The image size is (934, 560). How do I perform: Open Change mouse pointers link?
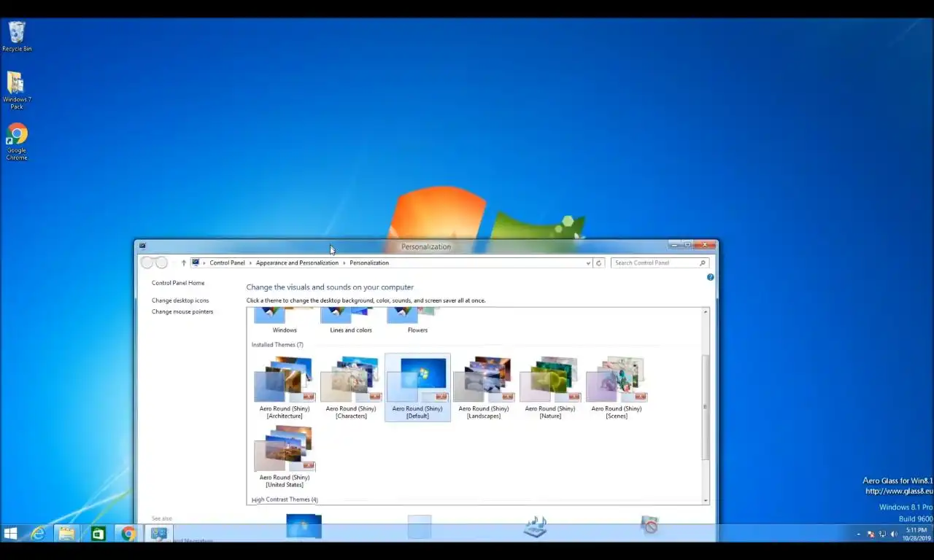[182, 311]
